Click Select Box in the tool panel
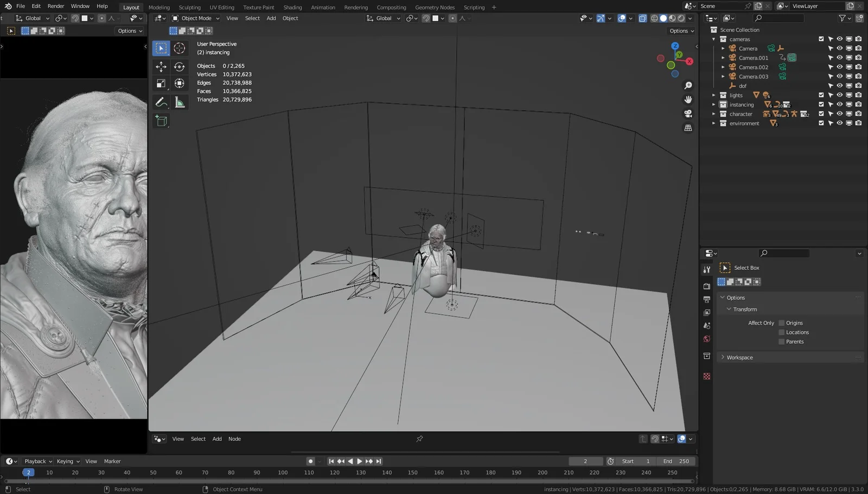868x494 pixels. [x=746, y=267]
